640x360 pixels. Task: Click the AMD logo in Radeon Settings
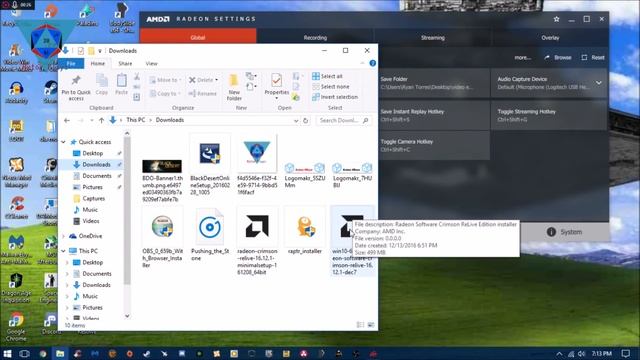click(158, 19)
